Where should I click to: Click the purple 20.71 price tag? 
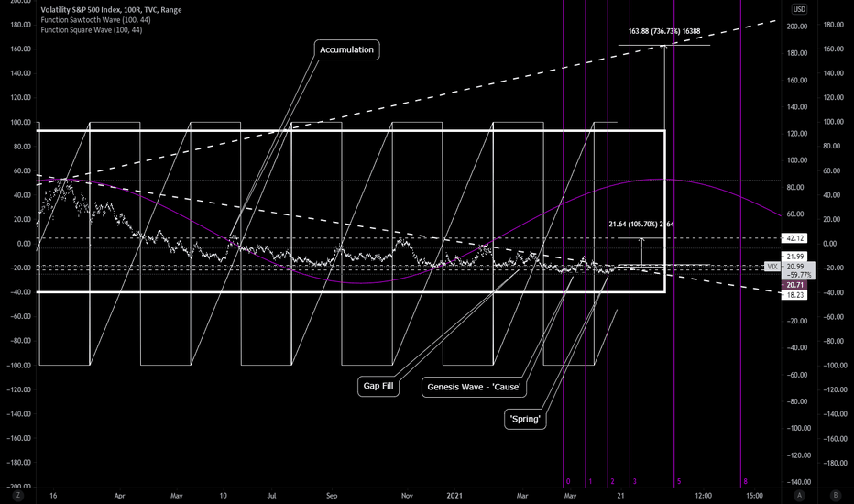[794, 285]
